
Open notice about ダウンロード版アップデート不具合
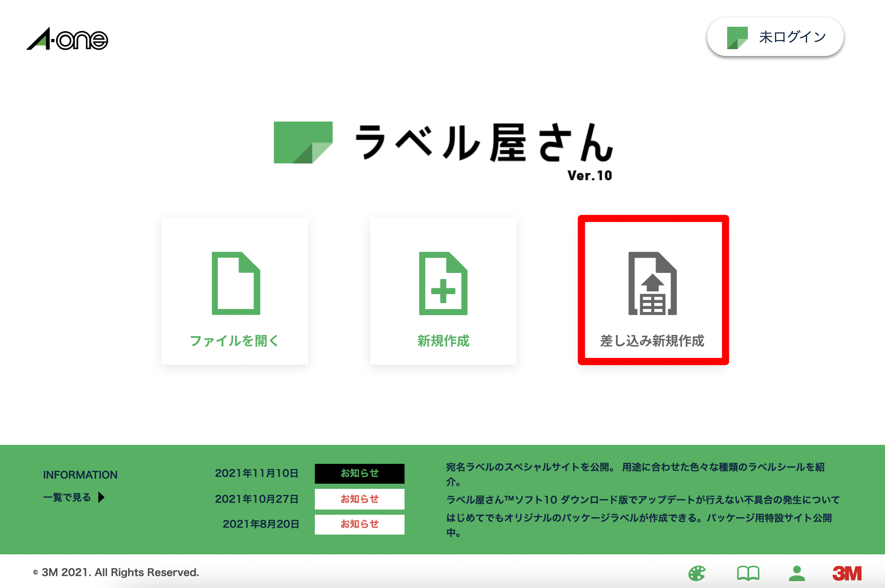(x=643, y=500)
